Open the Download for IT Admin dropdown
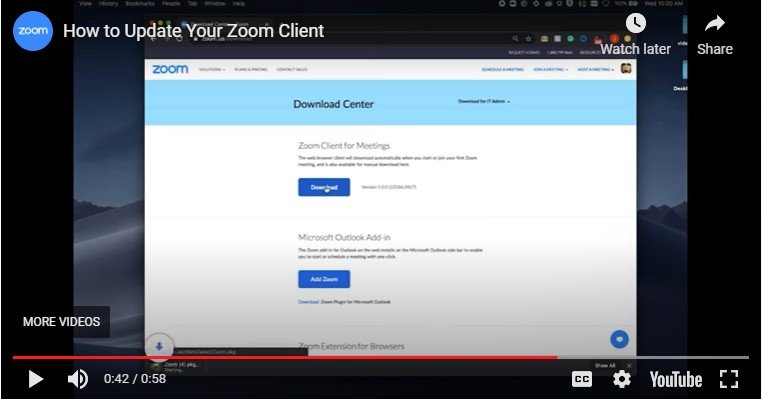This screenshot has height=399, width=762. (484, 102)
